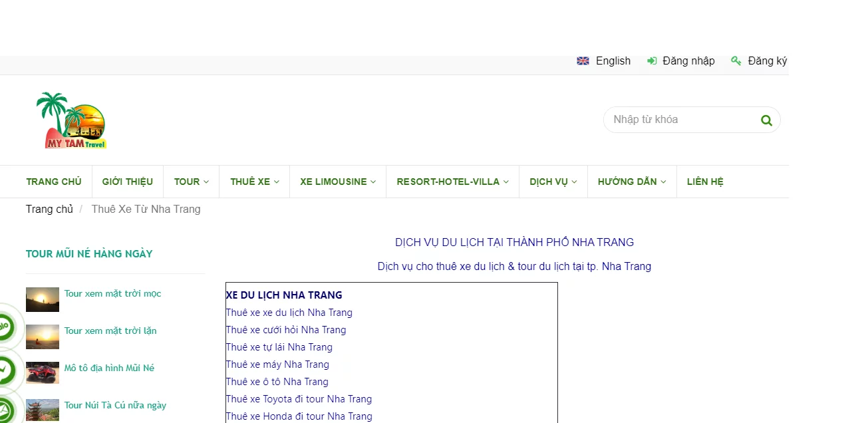Expand the TOUR dropdown menu
The height and width of the screenshot is (423, 868).
[192, 182]
